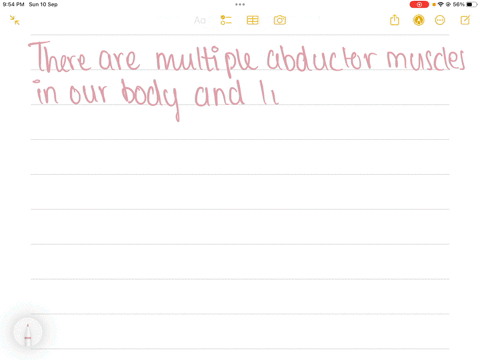Image resolution: width=480 pixels, height=360 pixels.
Task: Open the Aa text format options
Action: (x=200, y=20)
